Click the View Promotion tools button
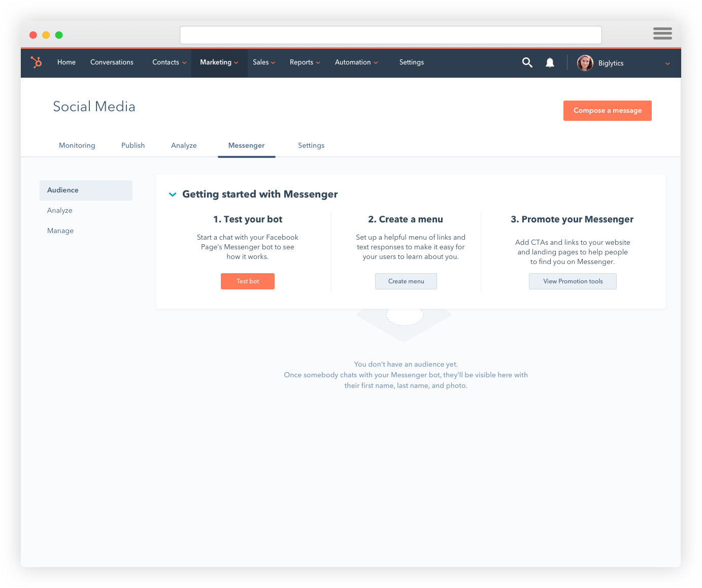The image size is (702, 588). [x=573, y=281]
